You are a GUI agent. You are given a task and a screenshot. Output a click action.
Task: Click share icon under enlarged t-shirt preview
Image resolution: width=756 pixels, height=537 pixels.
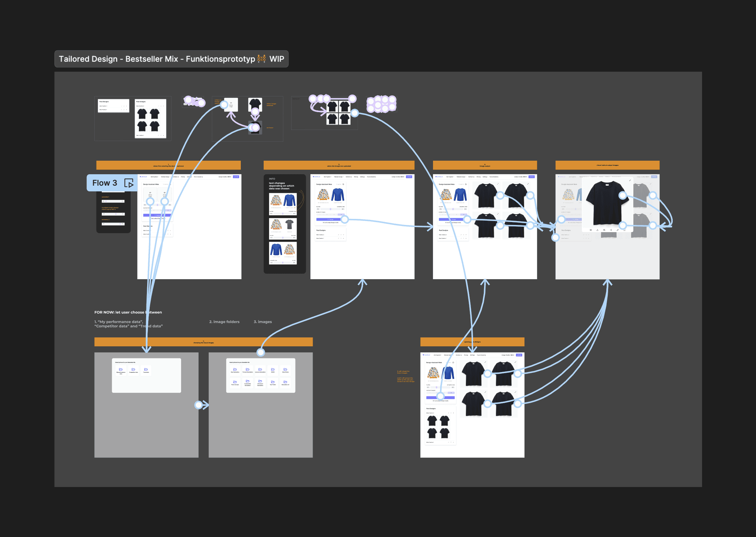[x=611, y=230]
